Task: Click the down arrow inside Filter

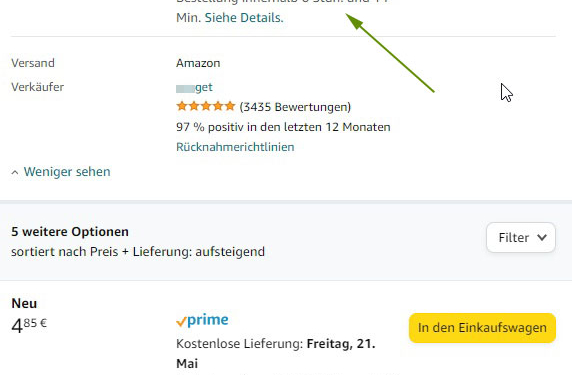Action: pos(542,237)
